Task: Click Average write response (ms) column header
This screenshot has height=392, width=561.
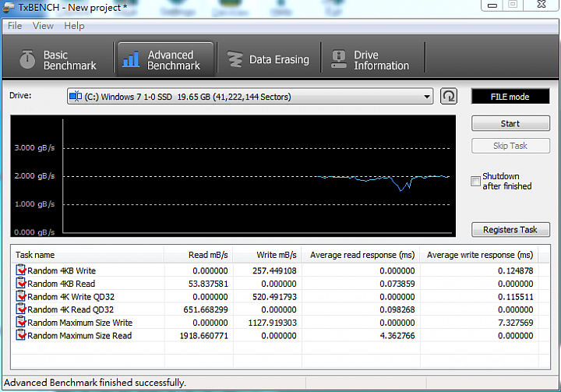Action: pyautogui.click(x=479, y=255)
